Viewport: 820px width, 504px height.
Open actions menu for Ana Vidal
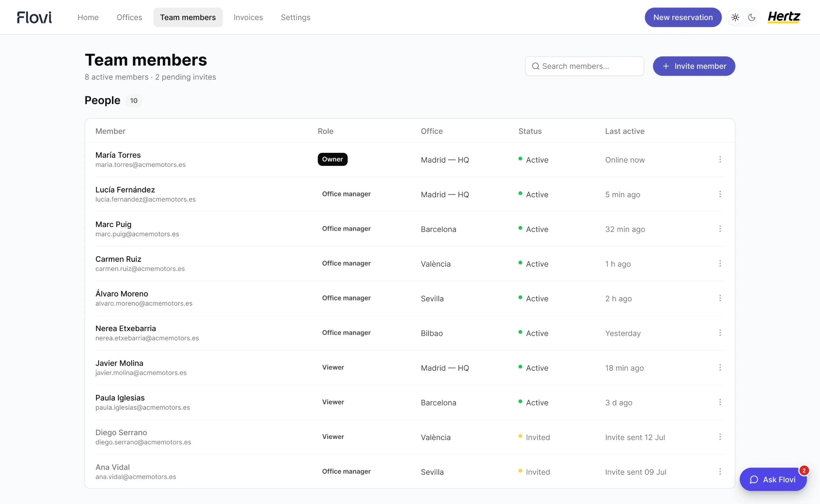tap(720, 472)
